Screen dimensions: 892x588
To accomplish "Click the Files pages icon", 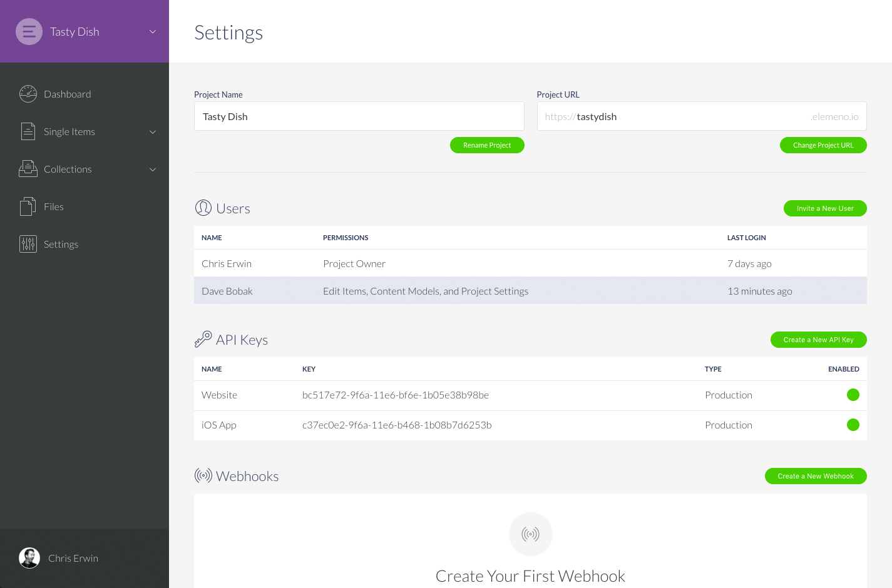I will 28,206.
